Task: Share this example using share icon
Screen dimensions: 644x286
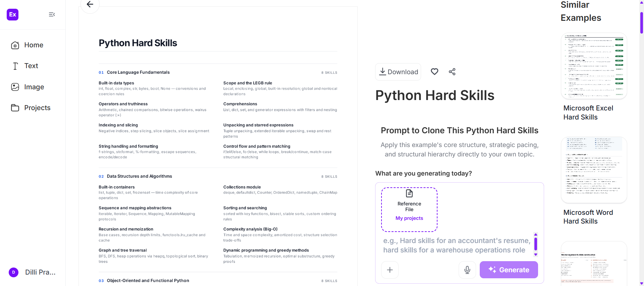Action: pyautogui.click(x=452, y=71)
